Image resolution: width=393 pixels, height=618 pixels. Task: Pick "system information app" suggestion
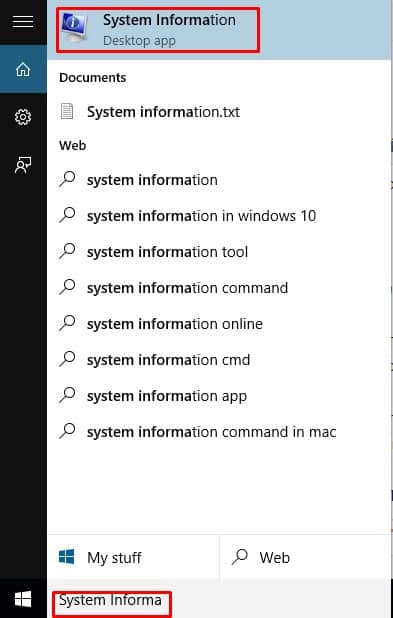click(x=219, y=396)
